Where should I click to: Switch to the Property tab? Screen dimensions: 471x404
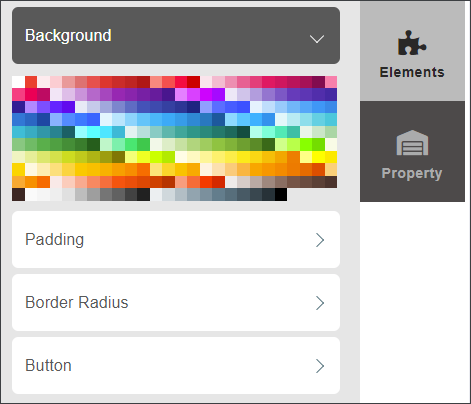[x=412, y=151]
